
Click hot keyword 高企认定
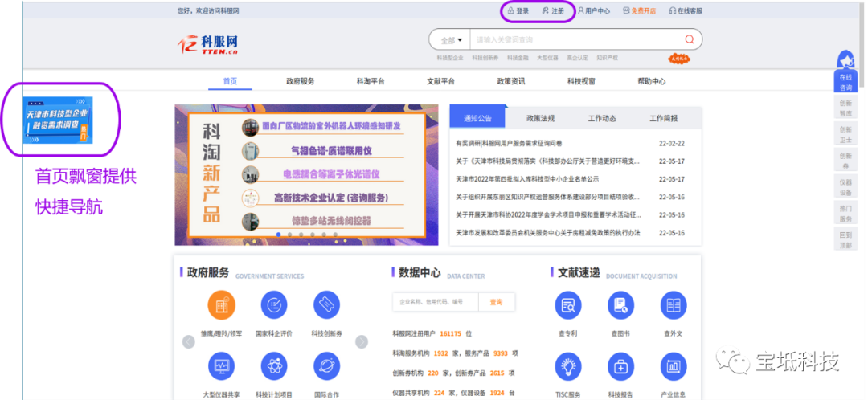click(577, 58)
